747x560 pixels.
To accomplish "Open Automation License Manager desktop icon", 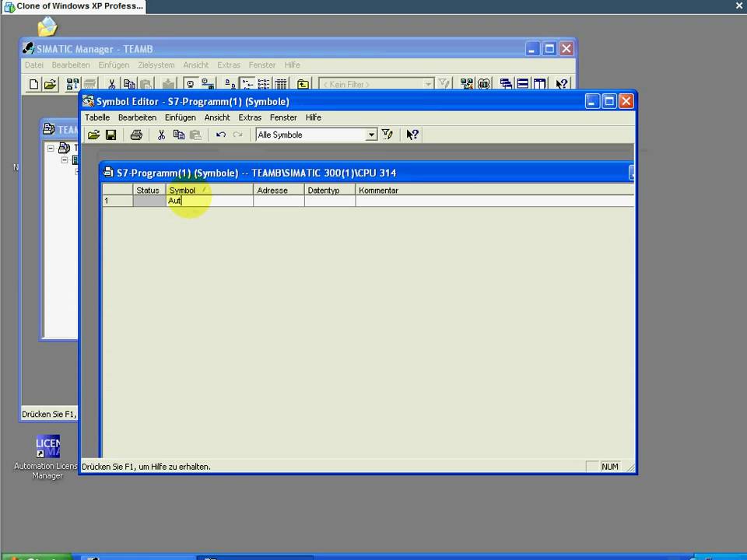I will (47, 457).
